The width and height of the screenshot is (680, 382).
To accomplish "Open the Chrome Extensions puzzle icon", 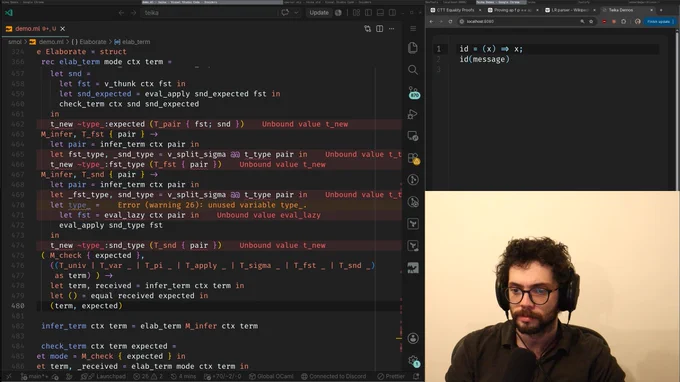I will [x=624, y=21].
